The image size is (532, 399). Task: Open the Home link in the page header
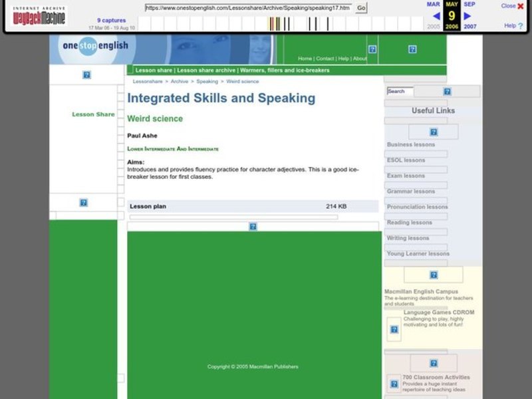coord(305,58)
